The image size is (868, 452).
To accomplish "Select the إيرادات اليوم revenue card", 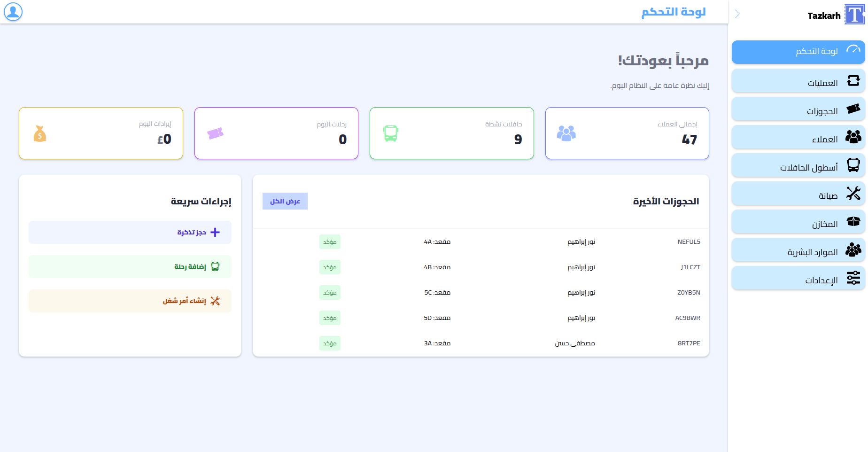I will [x=101, y=133].
